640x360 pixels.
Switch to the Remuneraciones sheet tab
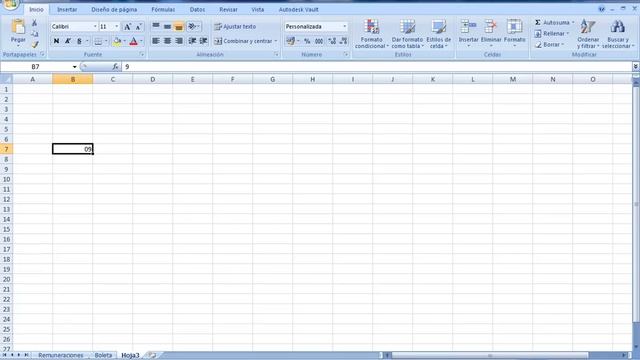(x=61, y=356)
